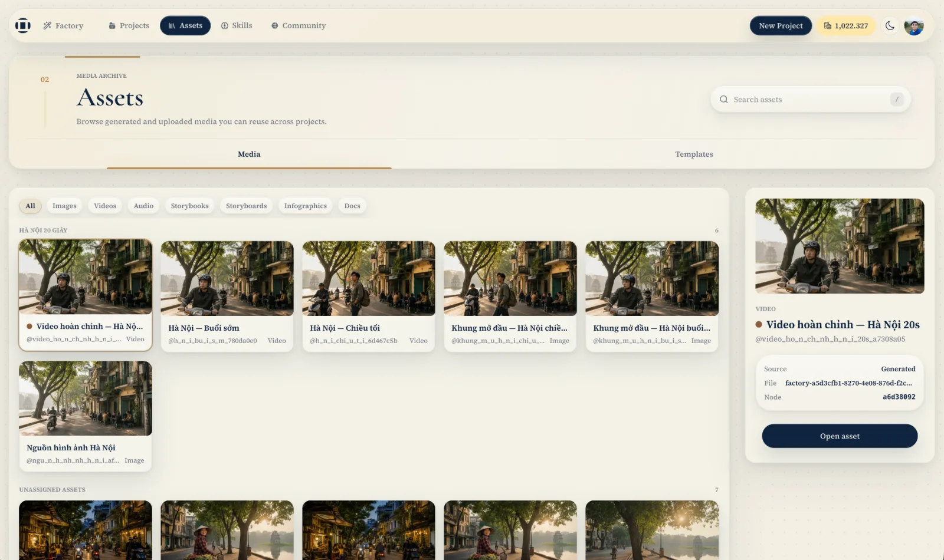Click the @h_n_i_chi_u_t_i_6d467c5b handle
944x560 pixels.
pos(353,341)
